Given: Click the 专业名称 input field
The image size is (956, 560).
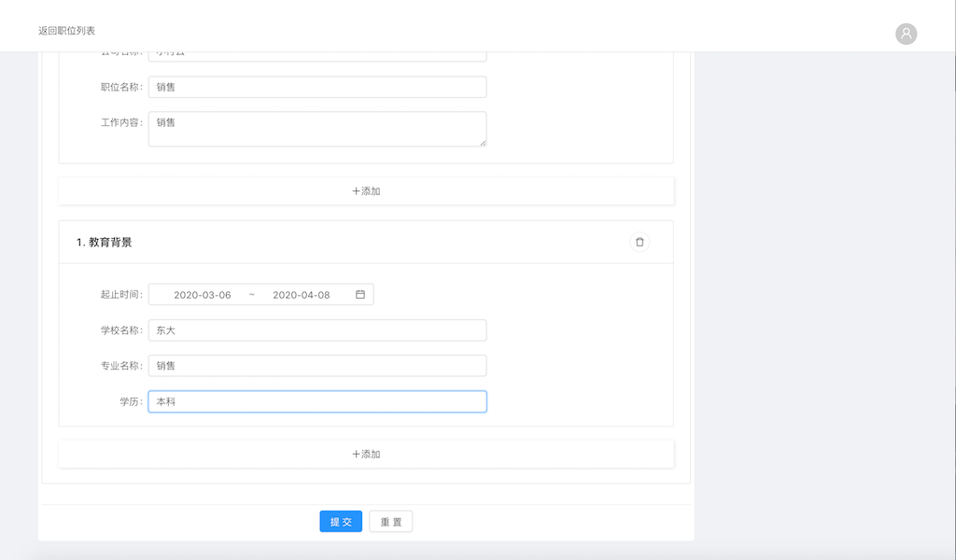Looking at the screenshot, I should [x=317, y=366].
